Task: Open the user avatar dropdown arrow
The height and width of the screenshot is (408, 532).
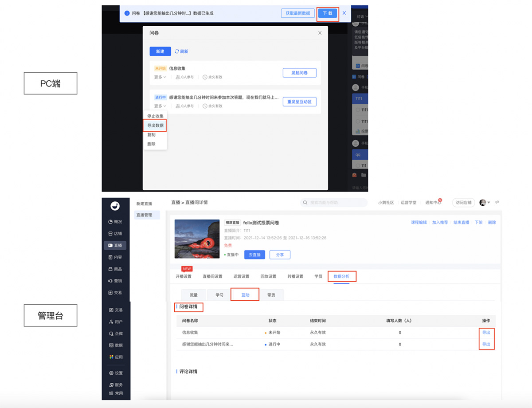Action: click(489, 203)
